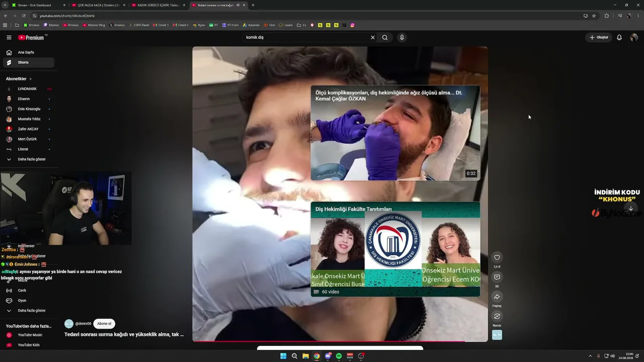Remix this Short
This screenshot has height=362, width=644.
pyautogui.click(x=497, y=316)
